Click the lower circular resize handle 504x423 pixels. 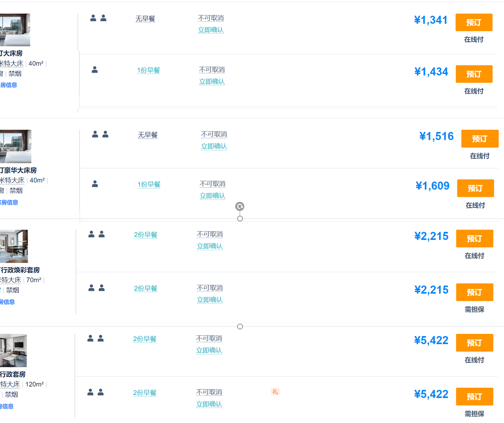[240, 327]
